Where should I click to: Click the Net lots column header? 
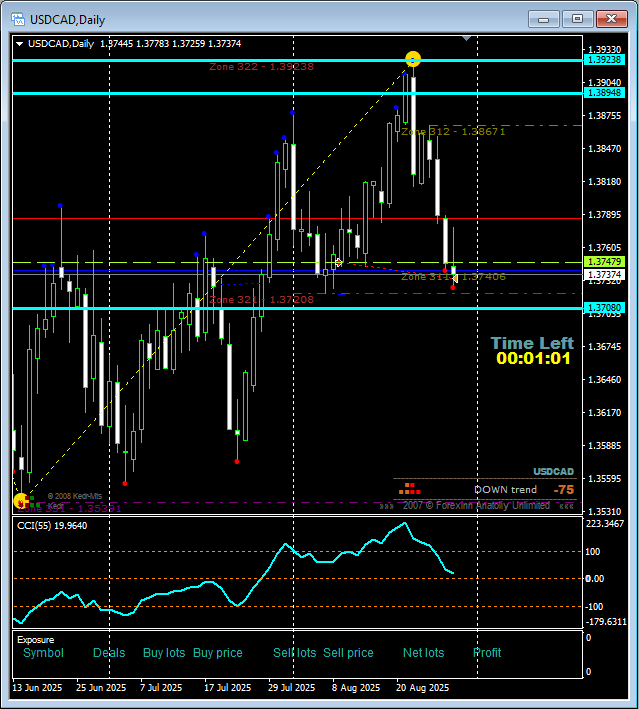click(x=423, y=653)
